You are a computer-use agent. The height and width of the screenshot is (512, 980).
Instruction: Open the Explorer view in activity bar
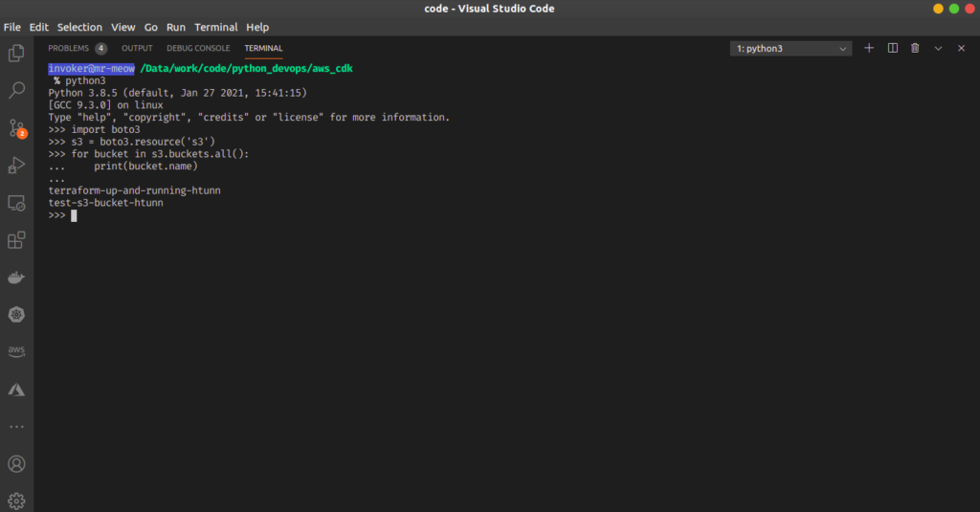tap(16, 54)
